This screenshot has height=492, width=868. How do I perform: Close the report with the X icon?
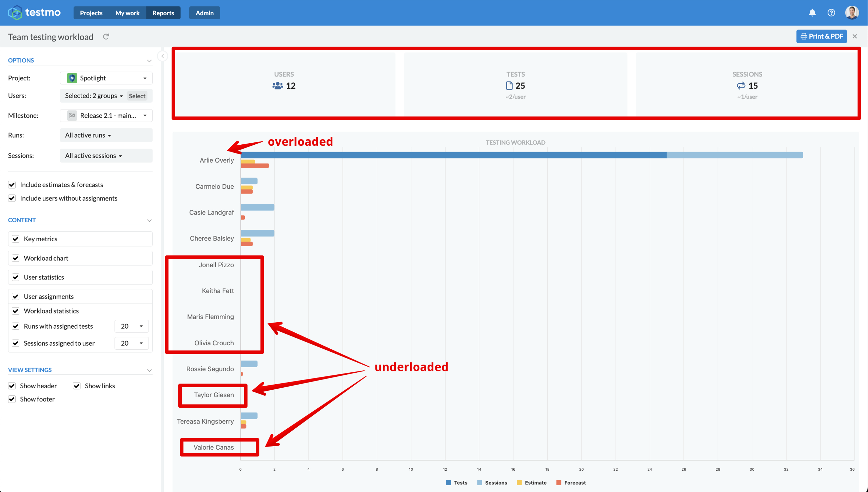coord(855,36)
